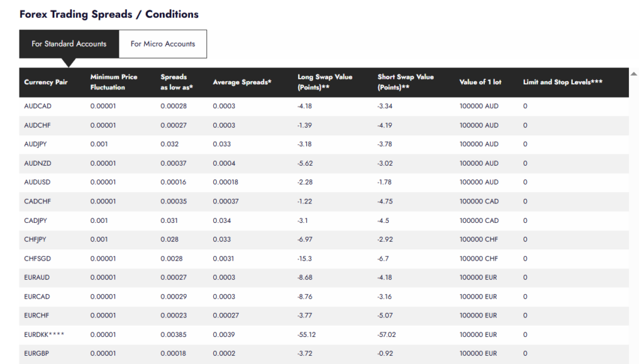Click the 0.00385 spread value for EURDKK

point(174,334)
